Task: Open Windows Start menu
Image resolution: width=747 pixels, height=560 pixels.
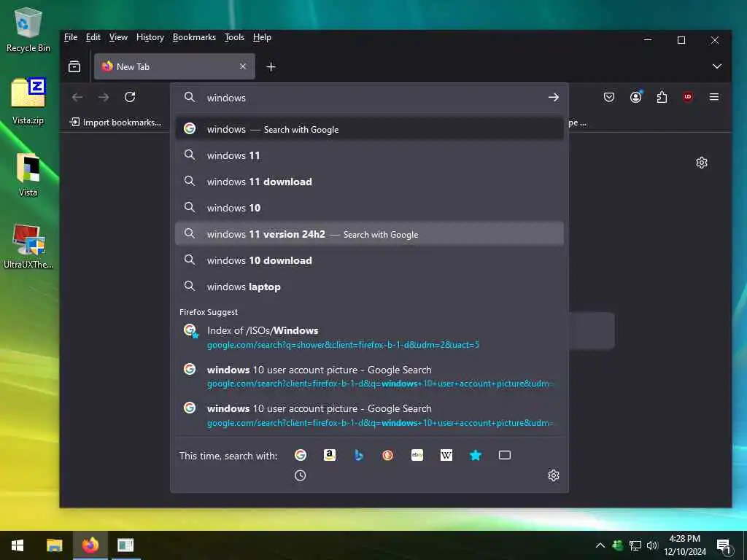Action: click(x=18, y=545)
